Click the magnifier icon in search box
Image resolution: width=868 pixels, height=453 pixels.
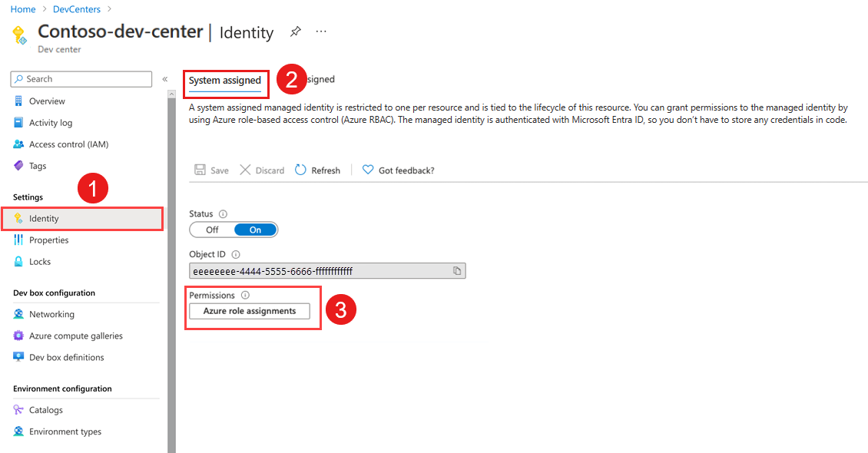point(19,79)
